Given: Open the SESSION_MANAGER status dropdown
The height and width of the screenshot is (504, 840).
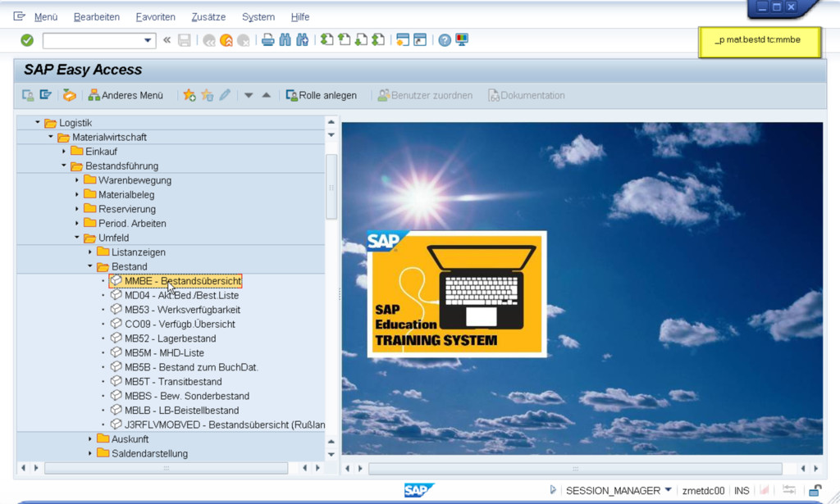Looking at the screenshot, I should tap(669, 490).
